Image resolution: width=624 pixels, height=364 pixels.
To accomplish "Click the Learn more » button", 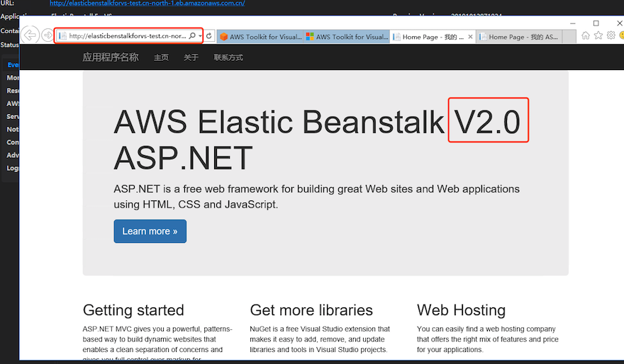I will point(150,232).
